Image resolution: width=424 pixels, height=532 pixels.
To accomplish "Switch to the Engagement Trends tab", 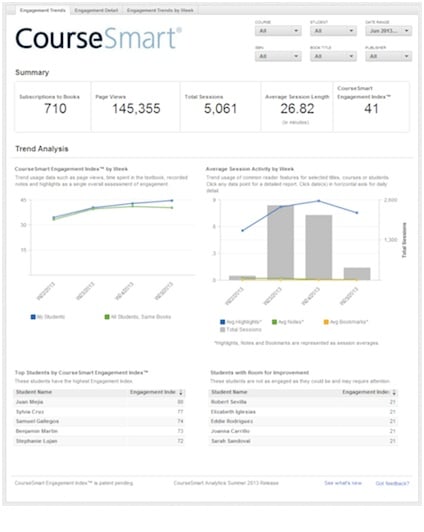I will [42, 10].
